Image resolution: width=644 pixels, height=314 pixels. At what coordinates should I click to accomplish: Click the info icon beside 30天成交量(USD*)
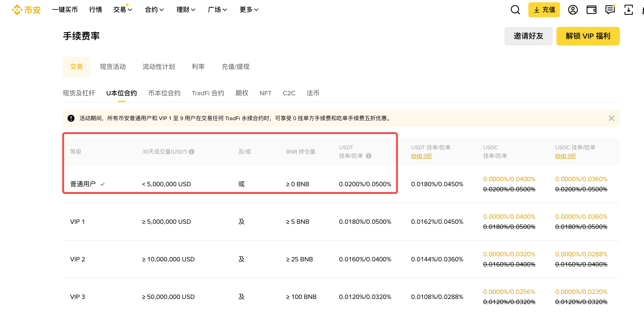click(x=192, y=151)
